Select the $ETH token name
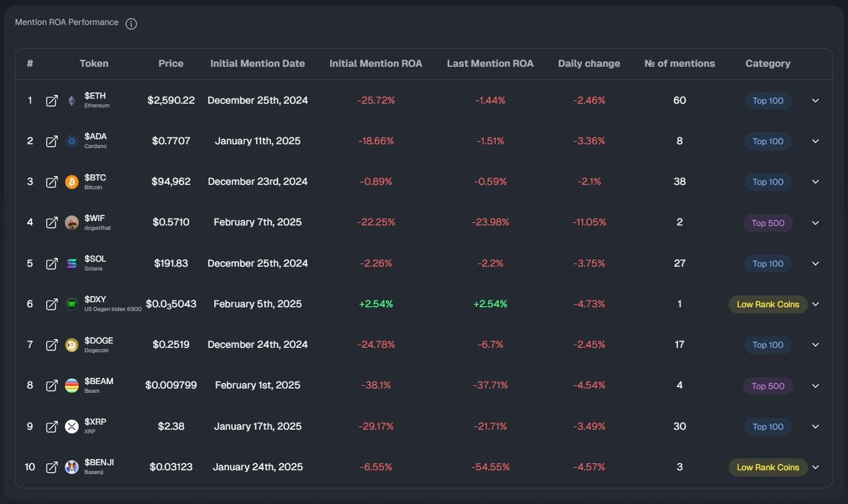848x504 pixels. pyautogui.click(x=95, y=96)
